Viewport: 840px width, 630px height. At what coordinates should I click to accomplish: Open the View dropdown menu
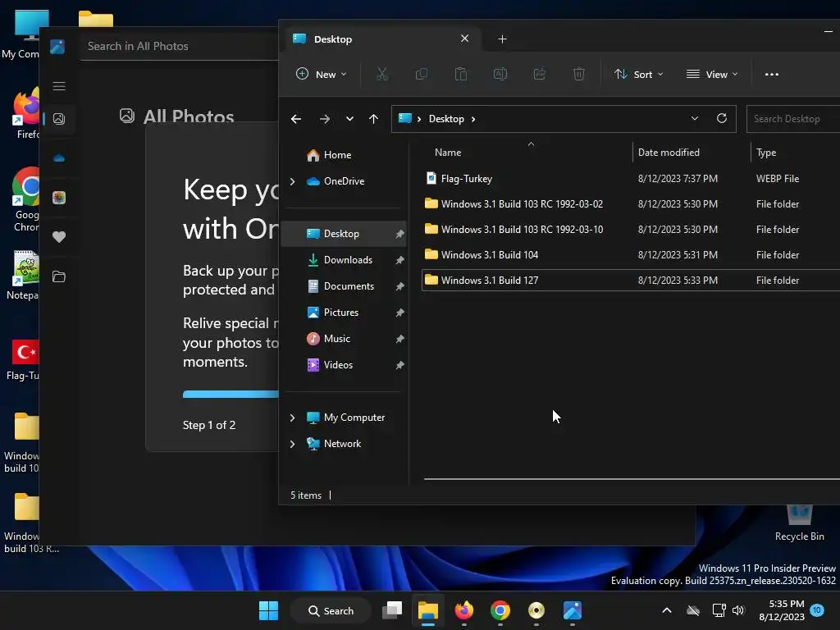pos(712,75)
